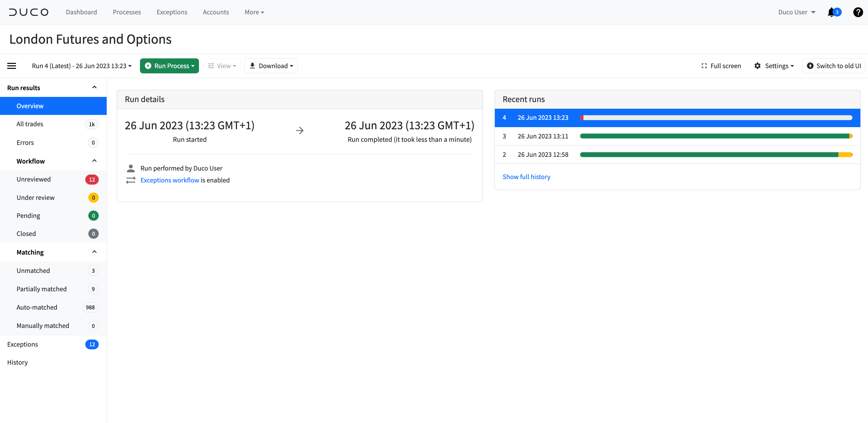Start a run with Run Process
This screenshot has width=868, height=423.
[x=169, y=66]
